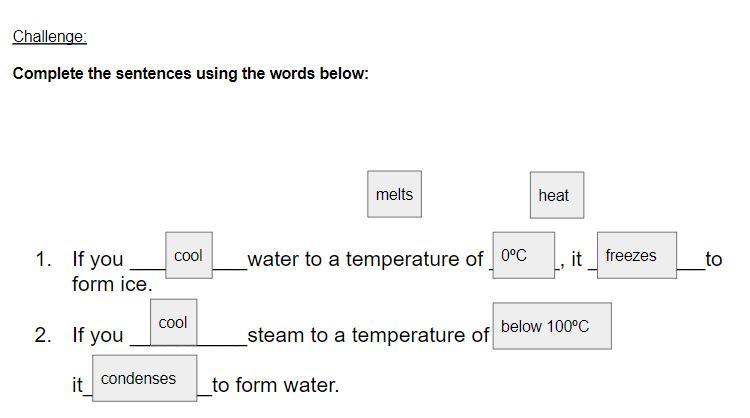The height and width of the screenshot is (418, 750).
Task: Click the "melts" word tile
Action: 394,195
